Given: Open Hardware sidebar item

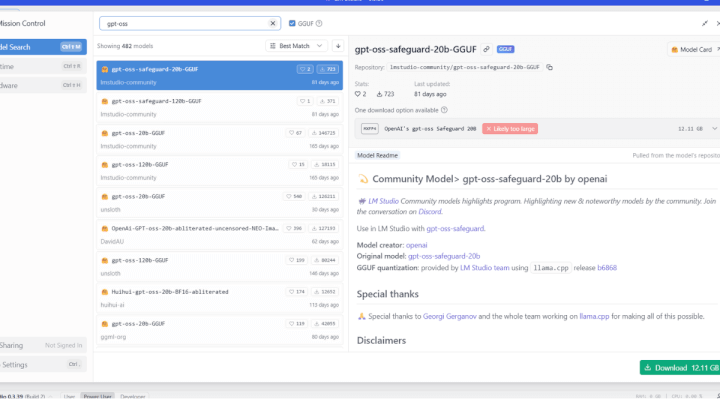Looking at the screenshot, I should tap(43, 85).
